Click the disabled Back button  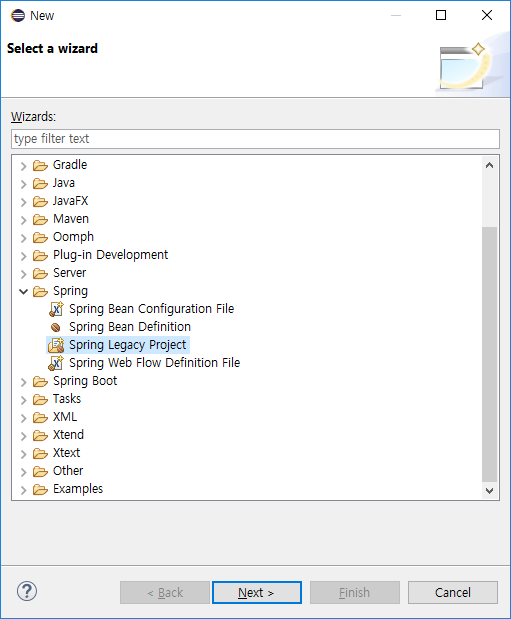tap(165, 592)
